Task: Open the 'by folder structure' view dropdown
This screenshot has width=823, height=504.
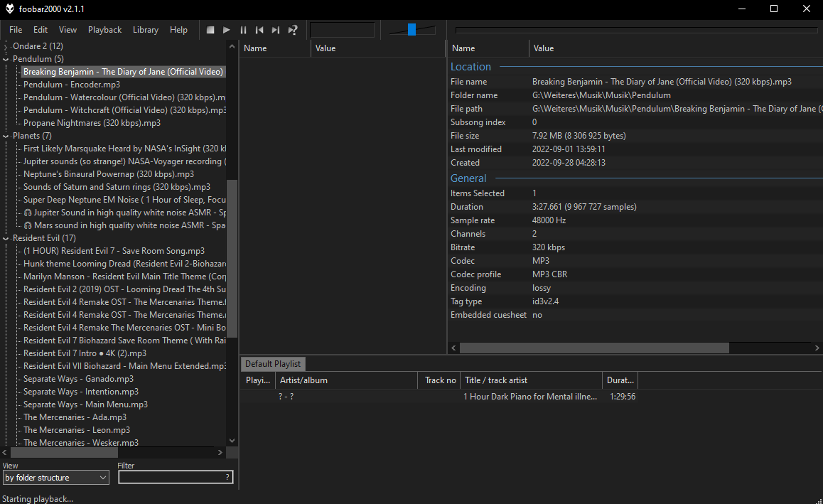Action: pyautogui.click(x=55, y=478)
